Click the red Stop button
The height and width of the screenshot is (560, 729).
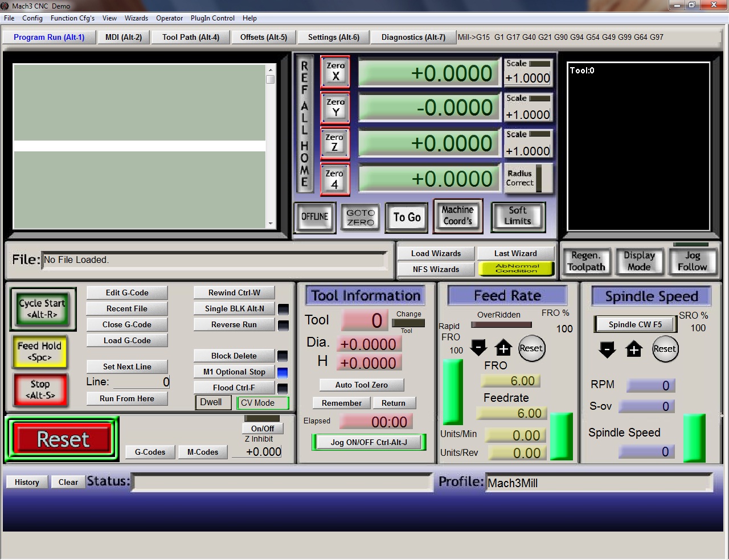click(40, 389)
